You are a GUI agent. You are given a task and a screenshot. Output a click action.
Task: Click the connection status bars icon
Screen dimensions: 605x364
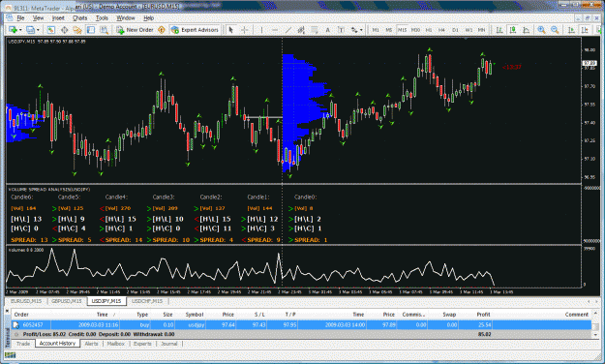tap(11, 355)
